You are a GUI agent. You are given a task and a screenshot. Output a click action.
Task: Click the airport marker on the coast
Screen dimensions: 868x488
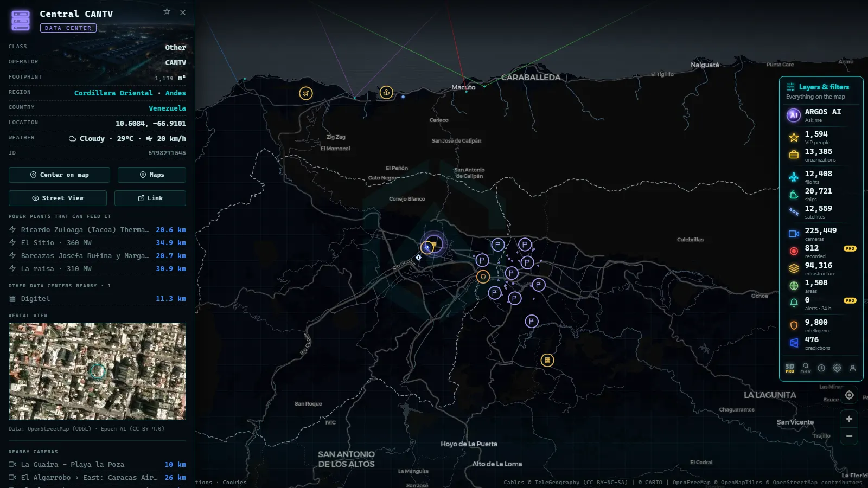306,93
